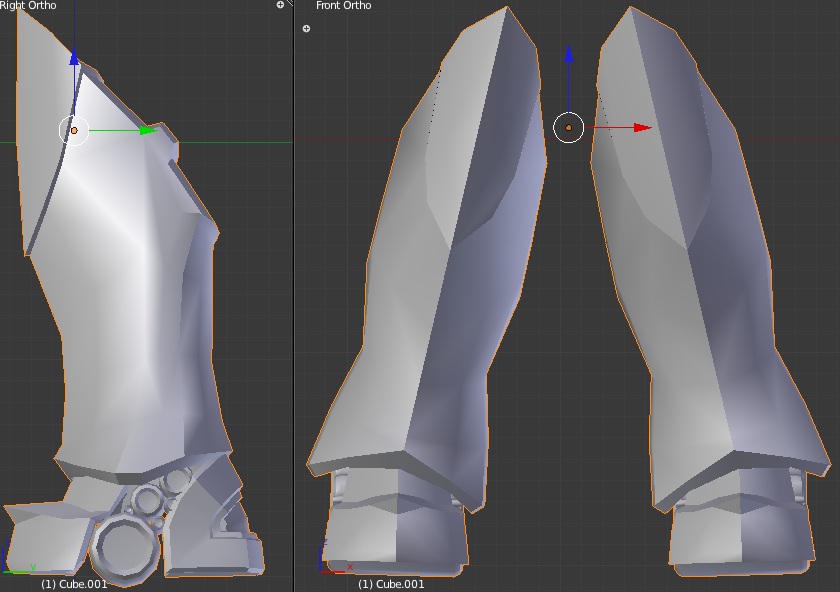Click the plus icon below Front Ortho label
Image resolution: width=840 pixels, height=592 pixels.
[x=306, y=28]
